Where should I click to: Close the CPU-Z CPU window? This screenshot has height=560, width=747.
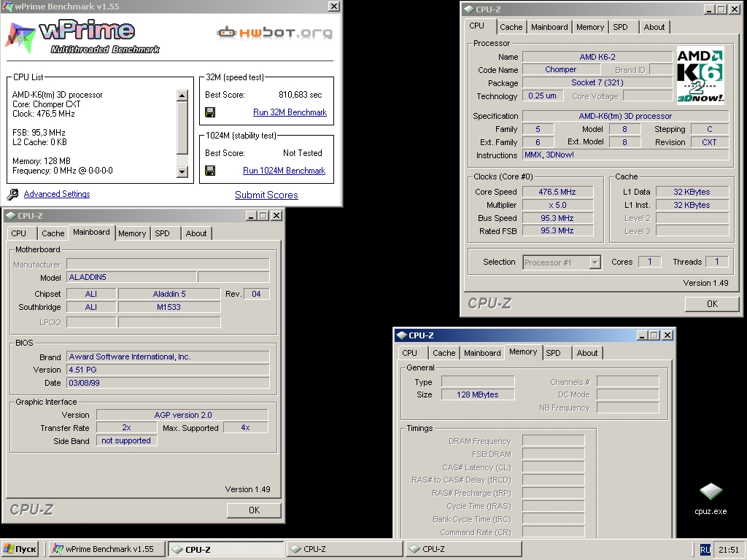(734, 9)
